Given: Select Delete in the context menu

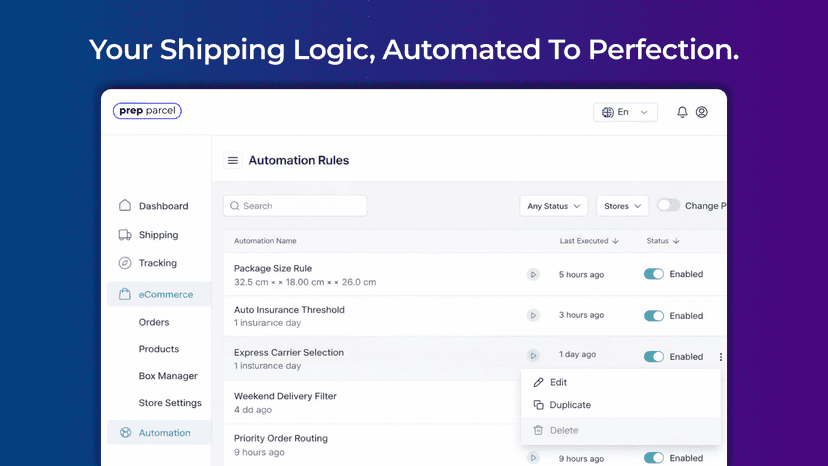Looking at the screenshot, I should 620,430.
